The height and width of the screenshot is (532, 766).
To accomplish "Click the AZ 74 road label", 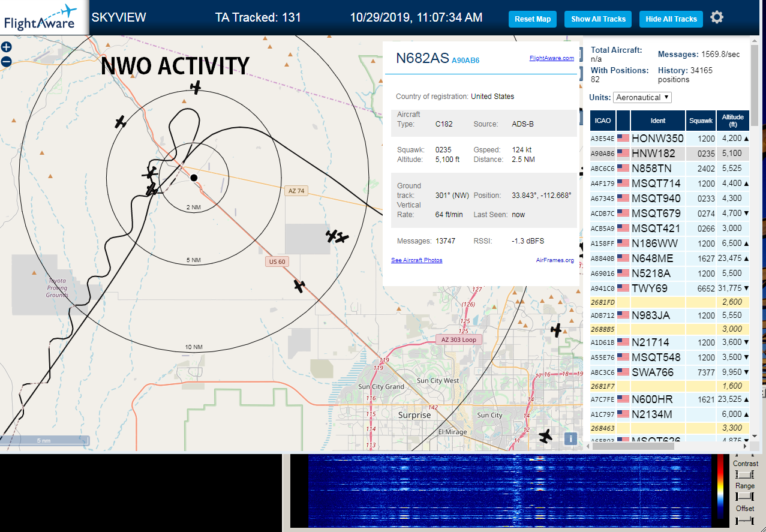I will click(x=296, y=191).
